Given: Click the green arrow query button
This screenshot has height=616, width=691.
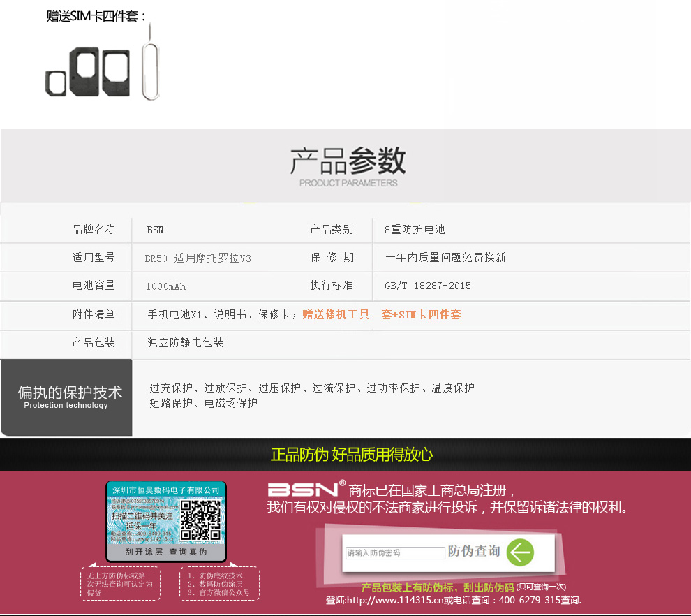Looking at the screenshot, I should (x=520, y=552).
